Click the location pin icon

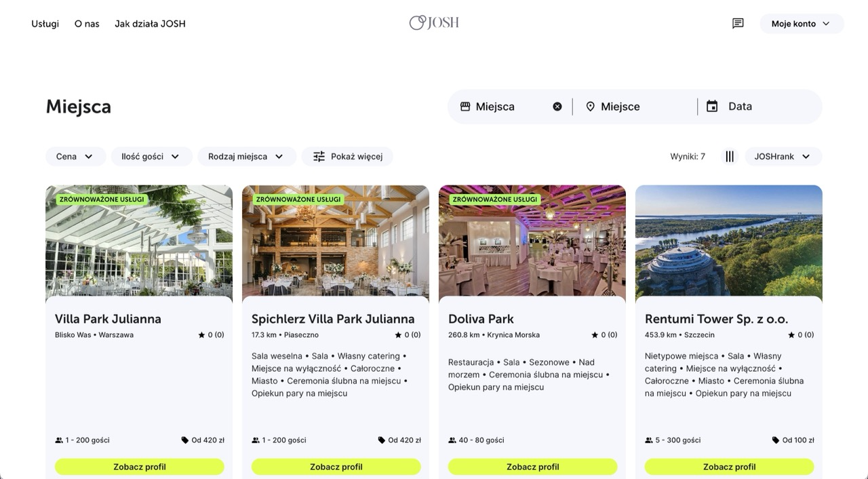pos(590,107)
